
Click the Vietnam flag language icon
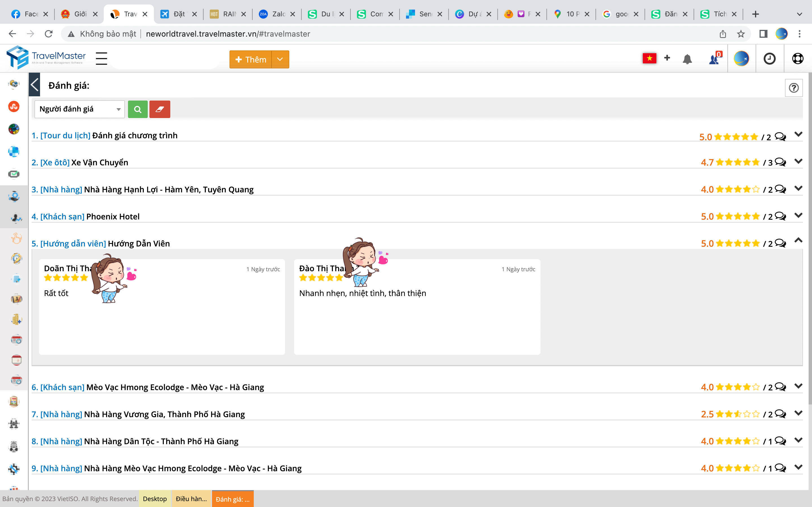649,58
